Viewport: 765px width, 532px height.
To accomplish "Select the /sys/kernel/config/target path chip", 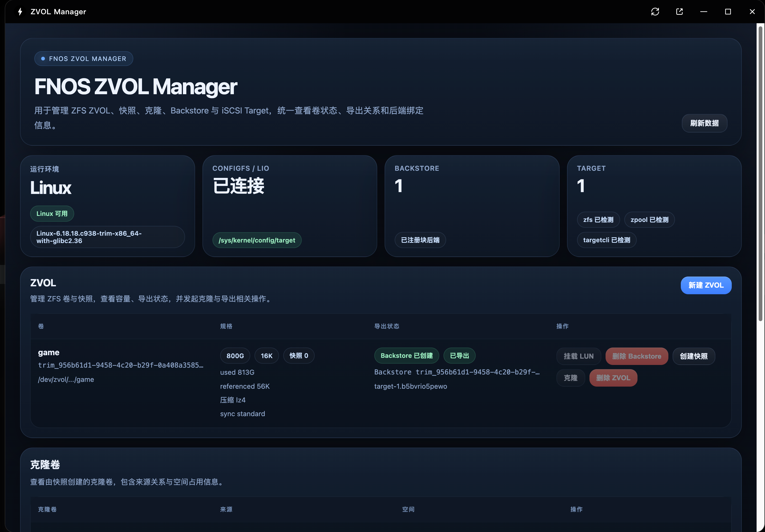I will pyautogui.click(x=257, y=240).
